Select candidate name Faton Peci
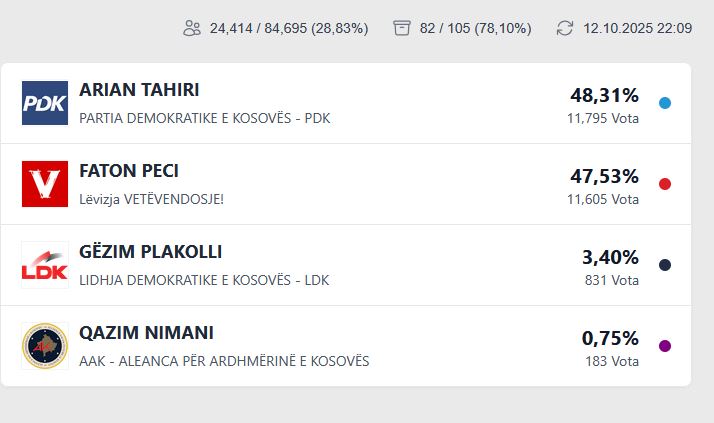The image size is (714, 423). pyautogui.click(x=129, y=171)
